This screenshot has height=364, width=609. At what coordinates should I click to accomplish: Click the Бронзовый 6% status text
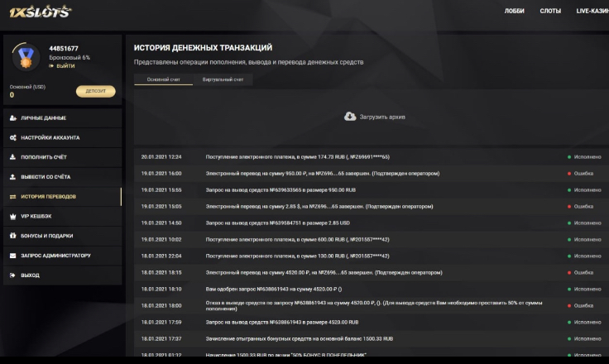click(x=70, y=57)
